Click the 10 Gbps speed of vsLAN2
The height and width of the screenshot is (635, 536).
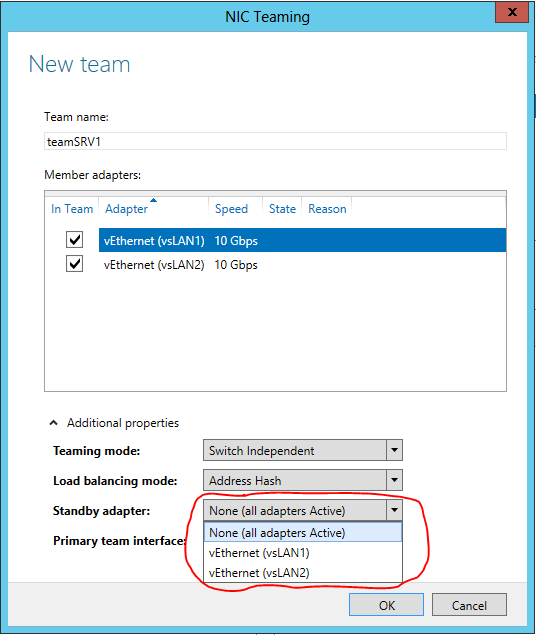tap(236, 264)
